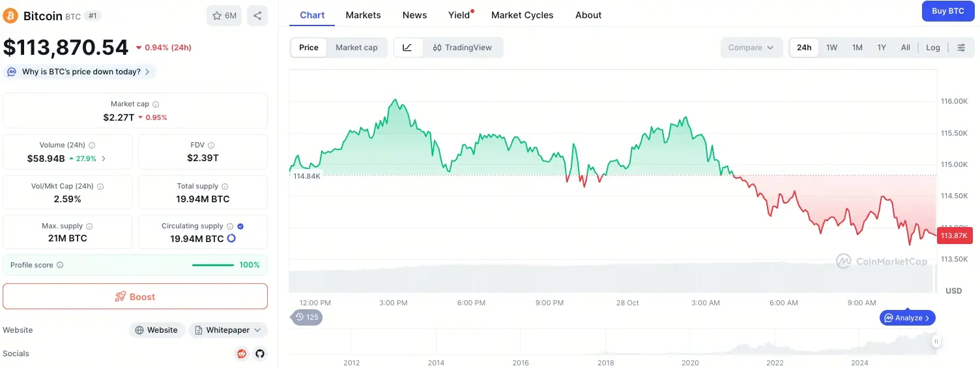Viewport: 980px width, 368px height.
Task: Add Bitcoin to watchlist via star button
Action: tap(224, 16)
